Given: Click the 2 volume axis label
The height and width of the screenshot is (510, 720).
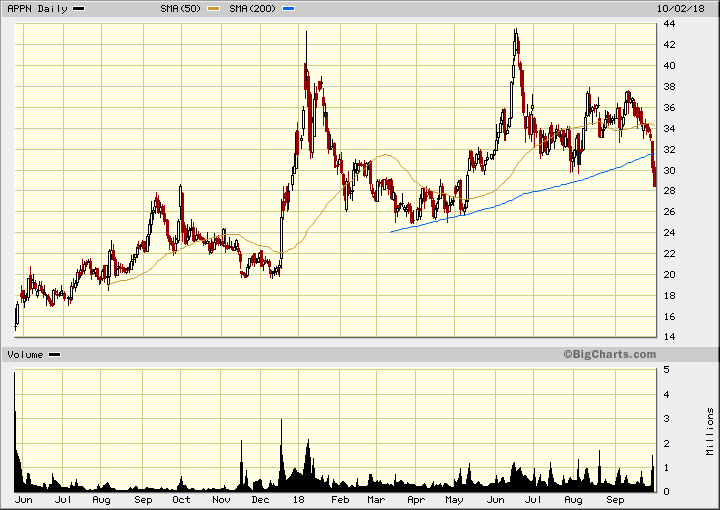Looking at the screenshot, I should click(667, 444).
